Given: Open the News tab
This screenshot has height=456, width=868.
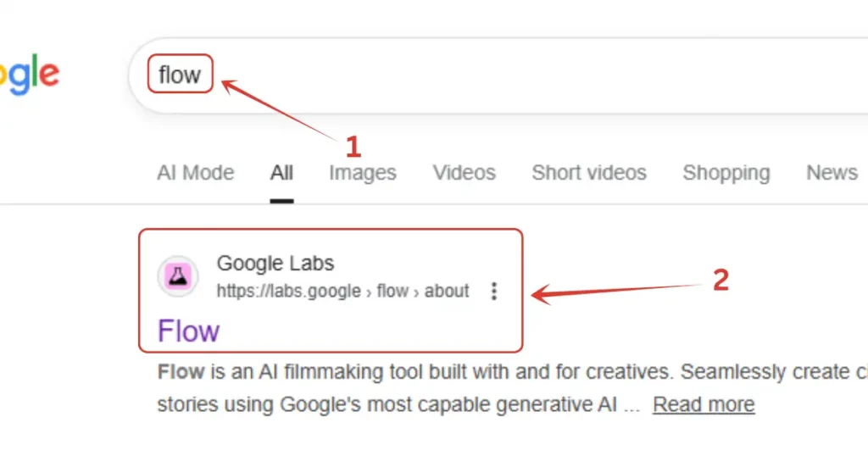Looking at the screenshot, I should pyautogui.click(x=832, y=173).
